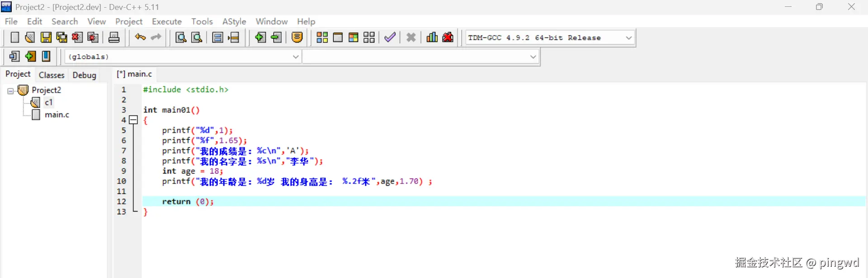Click Remove file from project icon
The width and height of the screenshot is (868, 278).
tap(276, 38)
